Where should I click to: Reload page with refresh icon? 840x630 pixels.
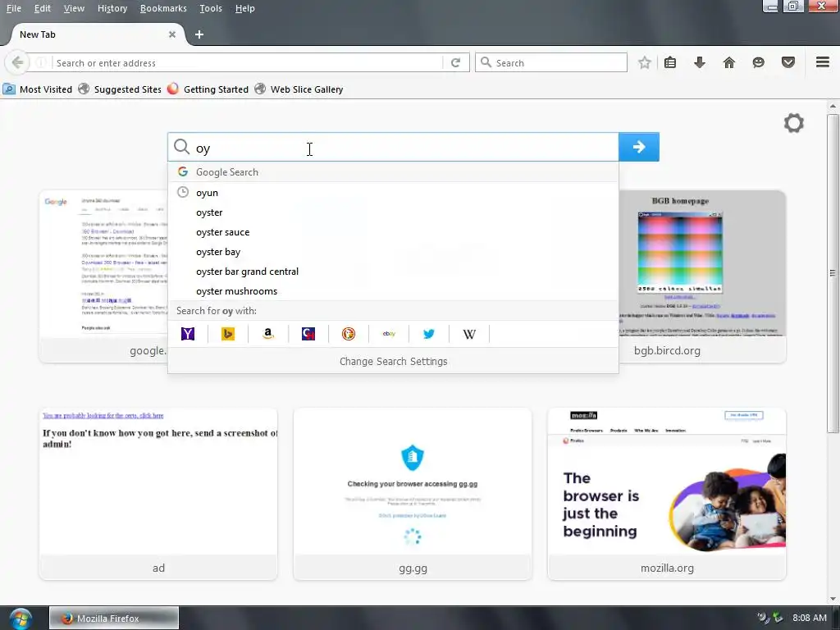(x=455, y=62)
